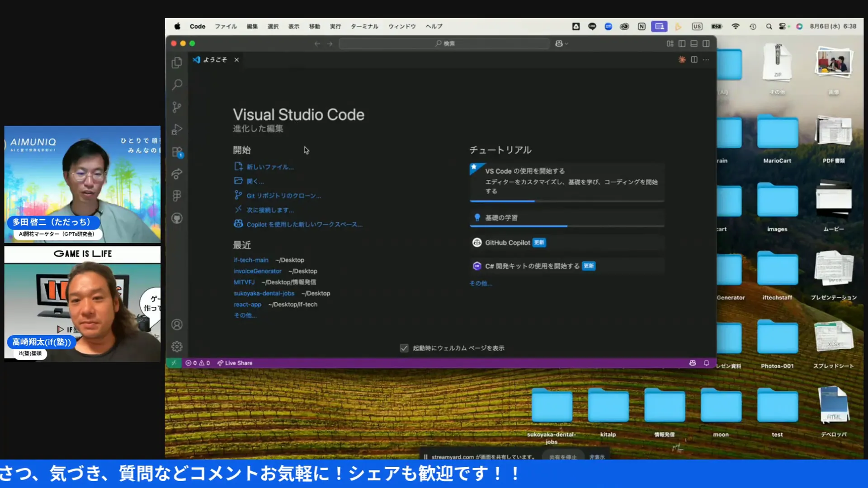Image resolution: width=868 pixels, height=488 pixels.
Task: Open C# 開発キットの使用を開始する walkthrough
Action: click(567, 266)
